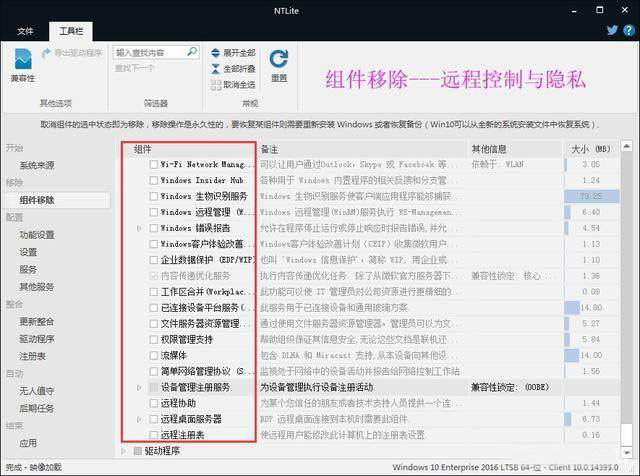
Task: Open 注册表 in sidebar
Action: coord(32,356)
